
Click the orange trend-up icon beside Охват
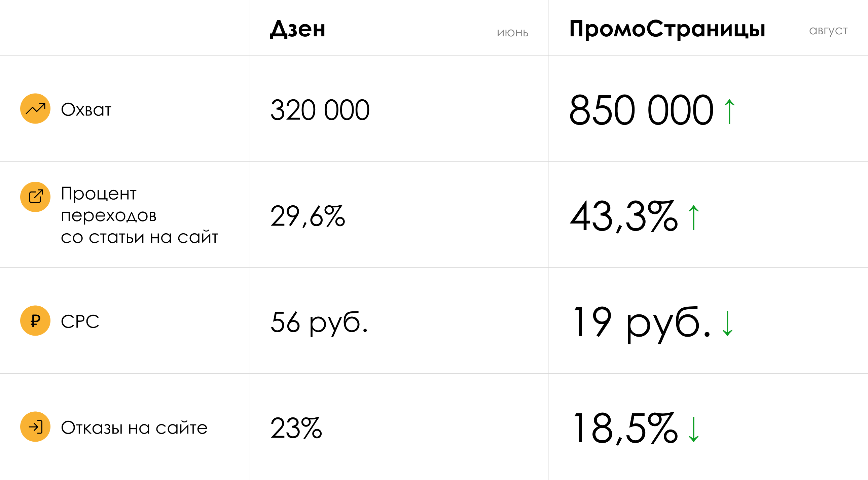pos(35,108)
